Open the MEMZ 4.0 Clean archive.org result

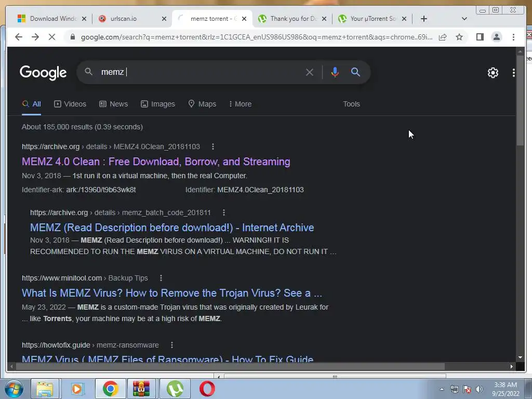tap(156, 162)
